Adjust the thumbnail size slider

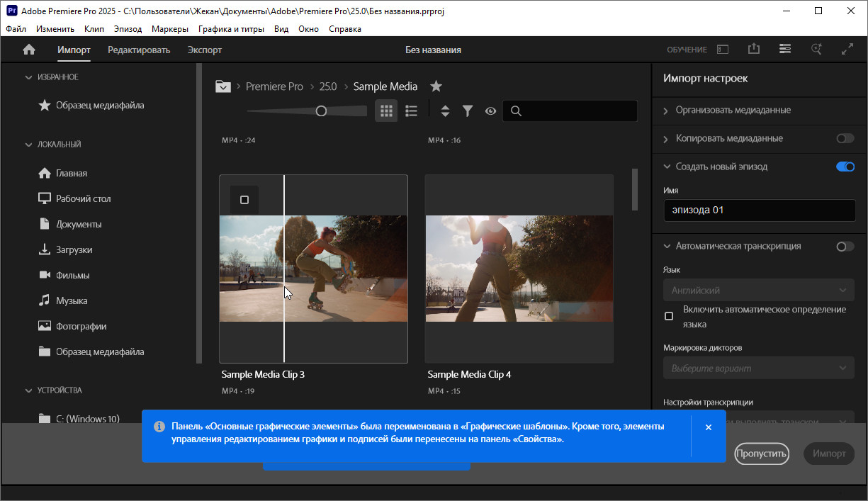(x=321, y=111)
